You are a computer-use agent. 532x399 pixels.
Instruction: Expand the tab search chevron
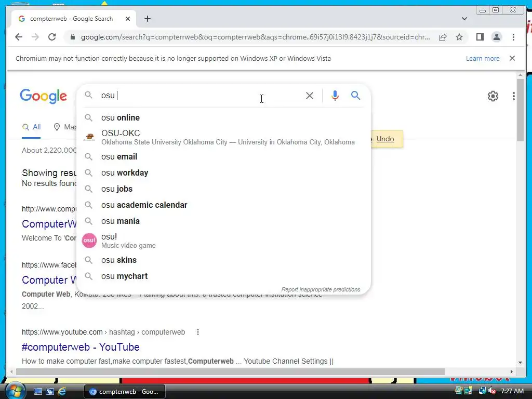click(464, 19)
